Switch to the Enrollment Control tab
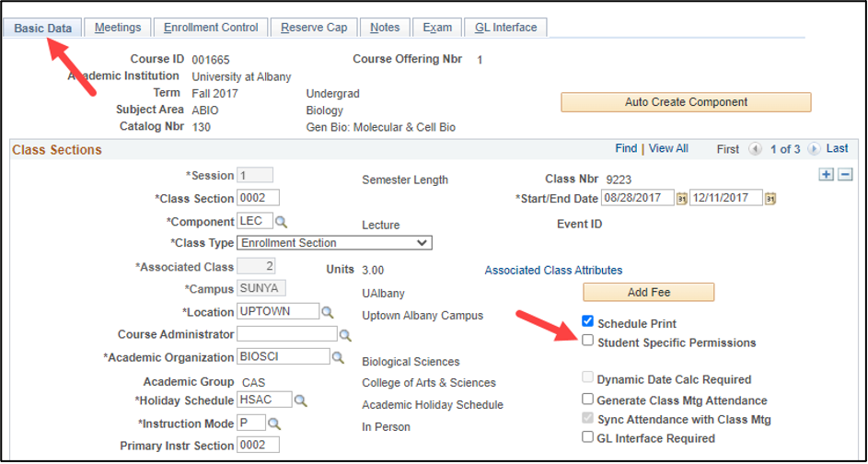This screenshot has width=868, height=464. click(x=211, y=28)
